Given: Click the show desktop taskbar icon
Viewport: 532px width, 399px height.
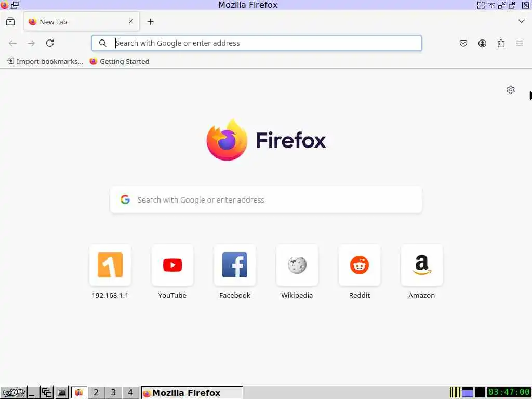Looking at the screenshot, I should tap(33, 393).
